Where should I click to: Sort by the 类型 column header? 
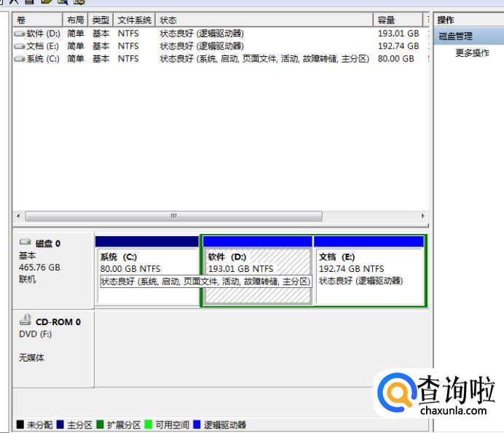[x=101, y=20]
